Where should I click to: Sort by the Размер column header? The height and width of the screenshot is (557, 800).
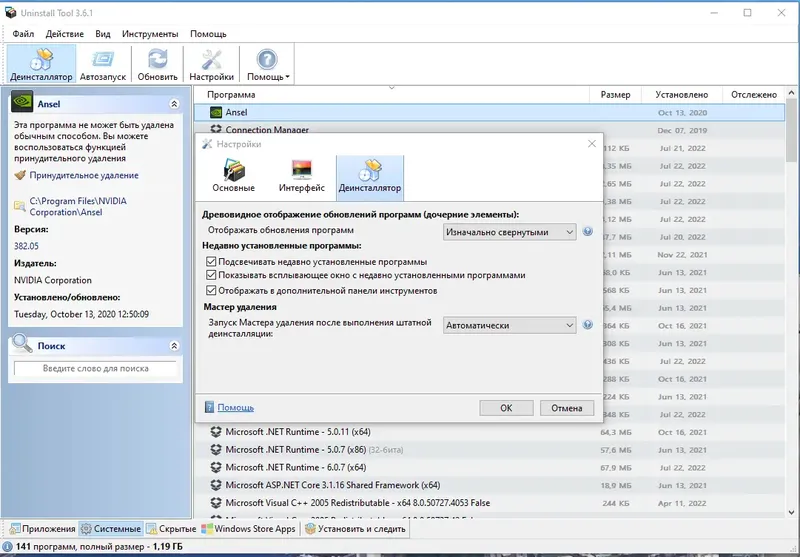615,94
